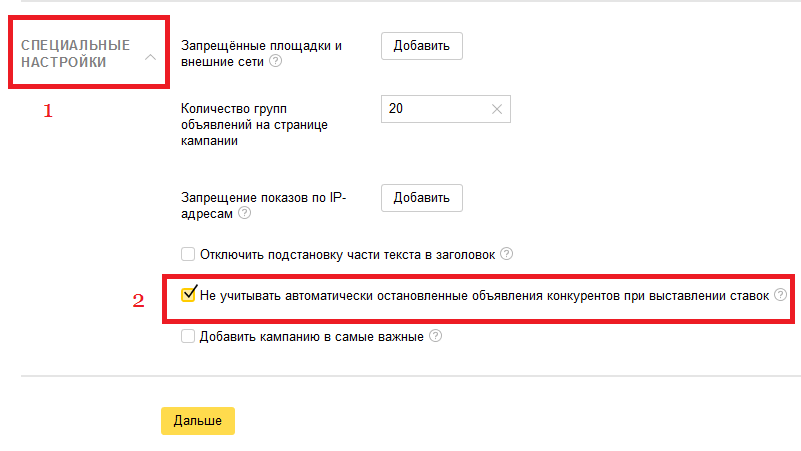Click the Запрещённые площадки и внешние сети label
This screenshot has width=801, height=451.
click(x=261, y=54)
